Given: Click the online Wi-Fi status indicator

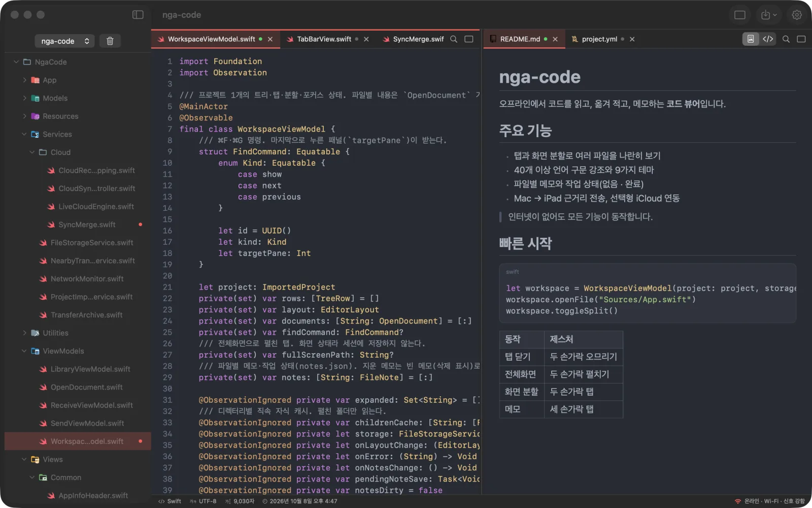Looking at the screenshot, I should pos(769,501).
